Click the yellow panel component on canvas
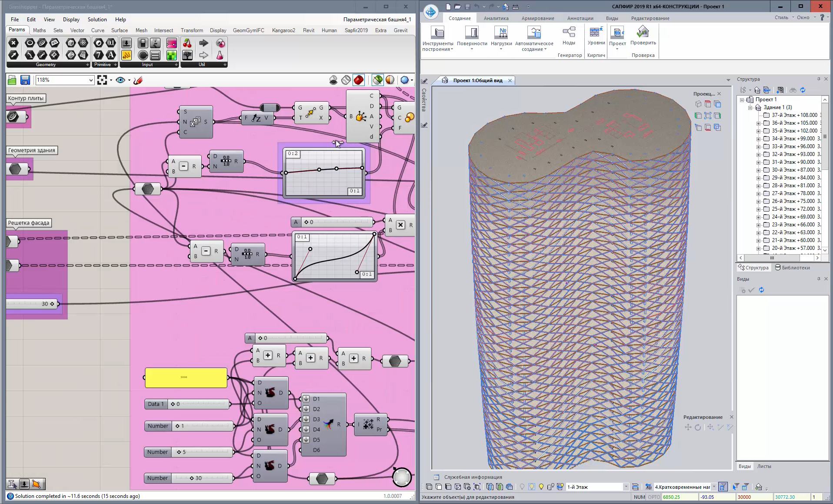 click(186, 378)
